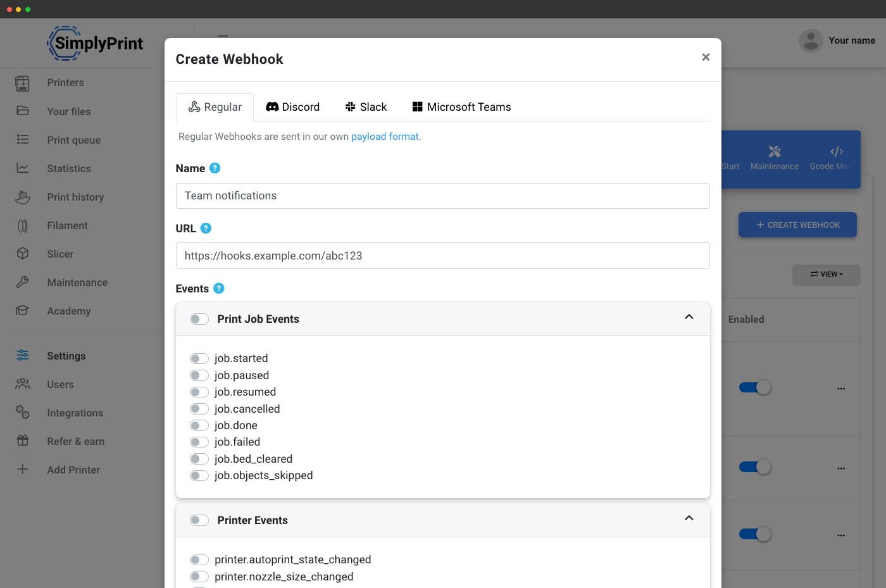The width and height of the screenshot is (886, 588).
Task: Click the URL input field
Action: coord(443,256)
